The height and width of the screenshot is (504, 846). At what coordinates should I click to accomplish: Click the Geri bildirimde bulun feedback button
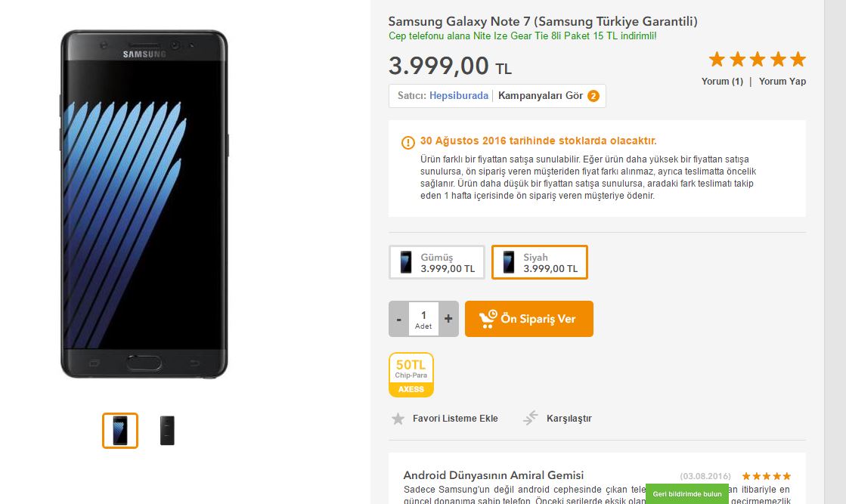pos(687,493)
